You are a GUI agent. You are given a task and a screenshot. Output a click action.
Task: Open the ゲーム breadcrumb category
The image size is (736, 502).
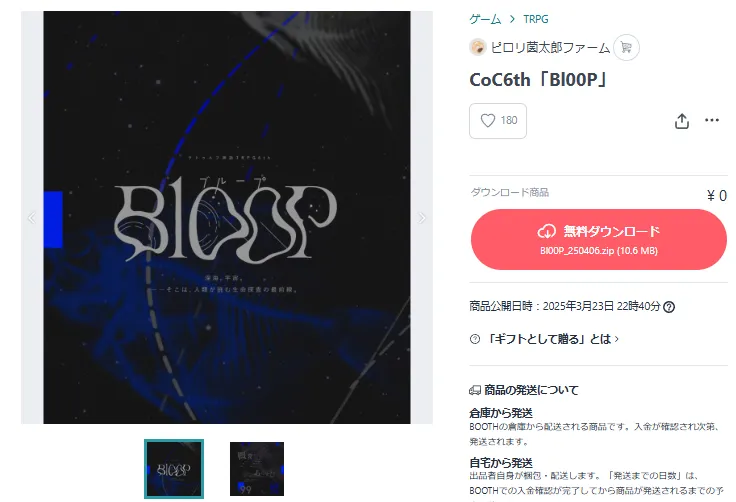pyautogui.click(x=485, y=19)
